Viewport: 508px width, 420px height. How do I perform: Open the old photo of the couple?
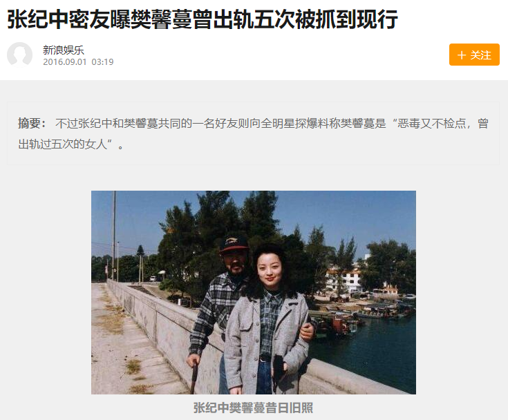click(x=254, y=292)
